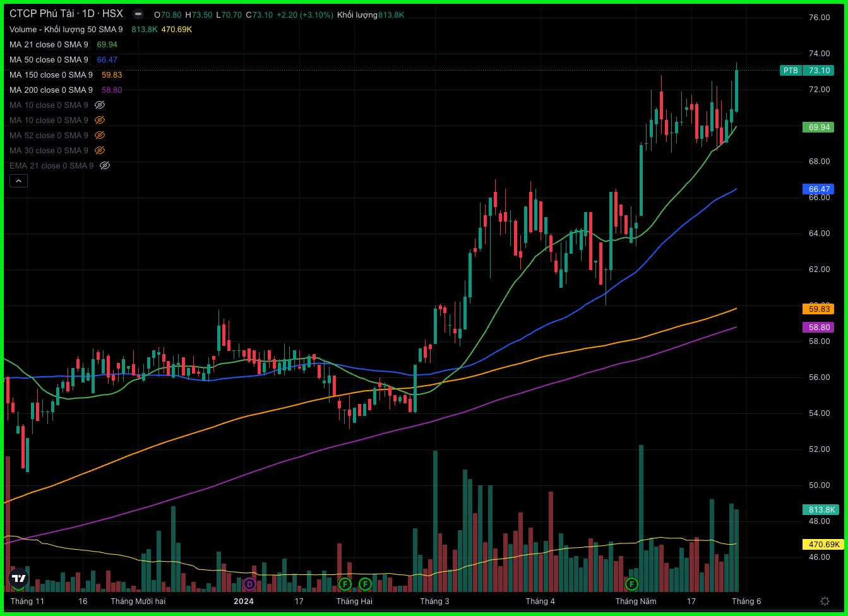This screenshot has width=848, height=616.
Task: Click the 52.00 price scale value
Action: (x=819, y=449)
